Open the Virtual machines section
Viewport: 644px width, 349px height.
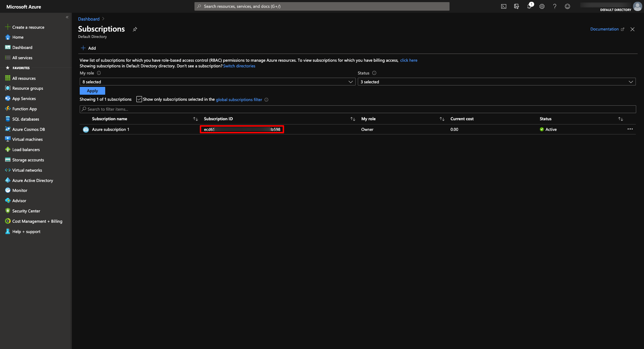click(x=27, y=139)
